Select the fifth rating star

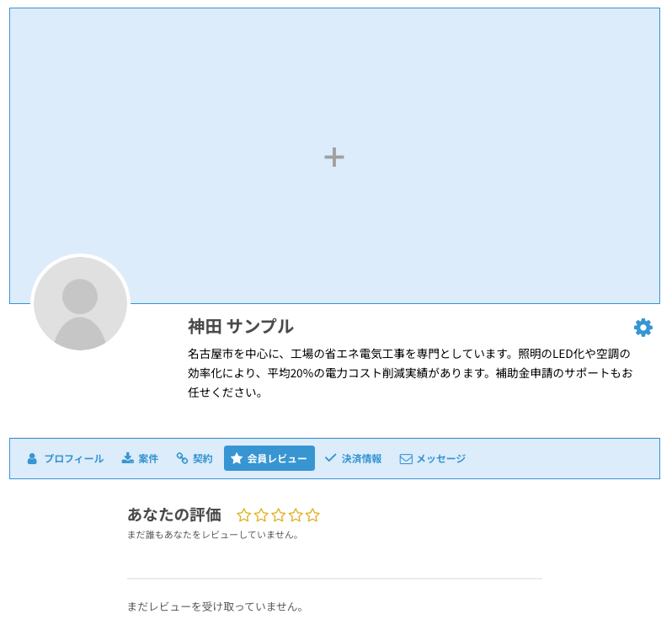click(312, 515)
